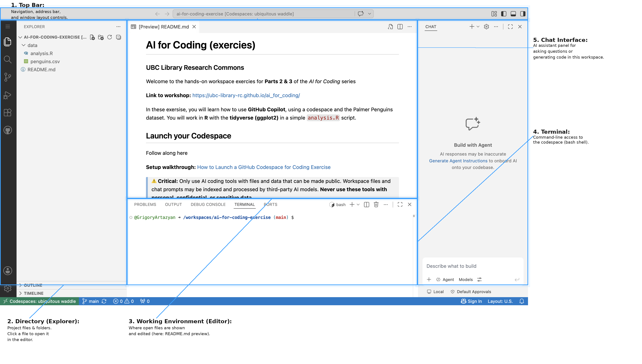Open the hamburger application menu
Screen dimensions: 642x364
point(8,26)
